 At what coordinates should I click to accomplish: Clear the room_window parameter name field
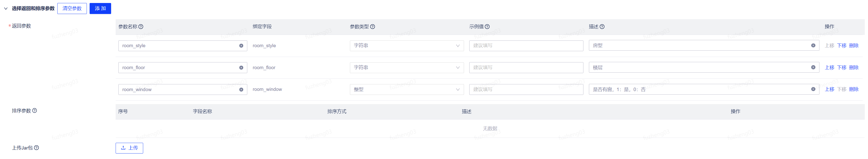(241, 89)
